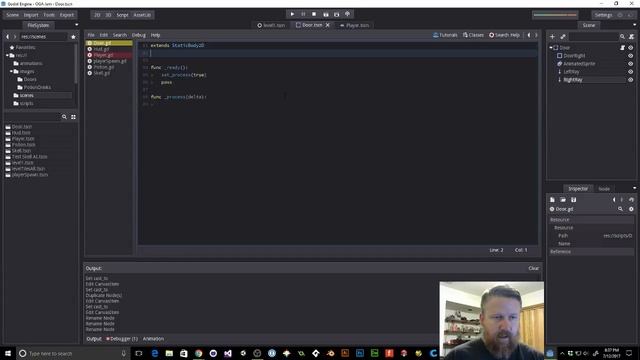Click the save resource icon in Inspector
Screen dimensions: 640x360
[573, 200]
